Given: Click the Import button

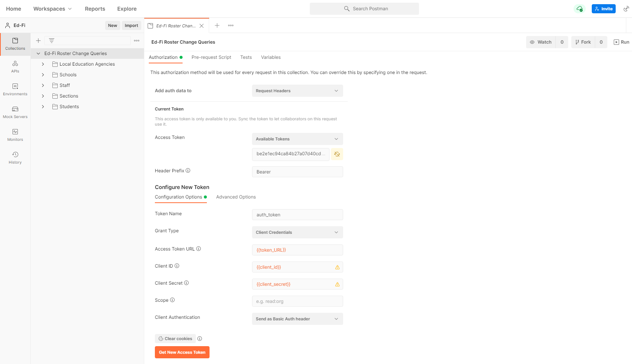Looking at the screenshot, I should coord(131,25).
